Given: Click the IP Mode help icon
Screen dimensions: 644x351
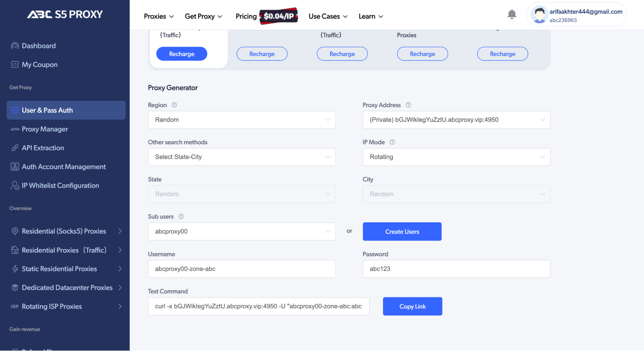Looking at the screenshot, I should point(392,142).
